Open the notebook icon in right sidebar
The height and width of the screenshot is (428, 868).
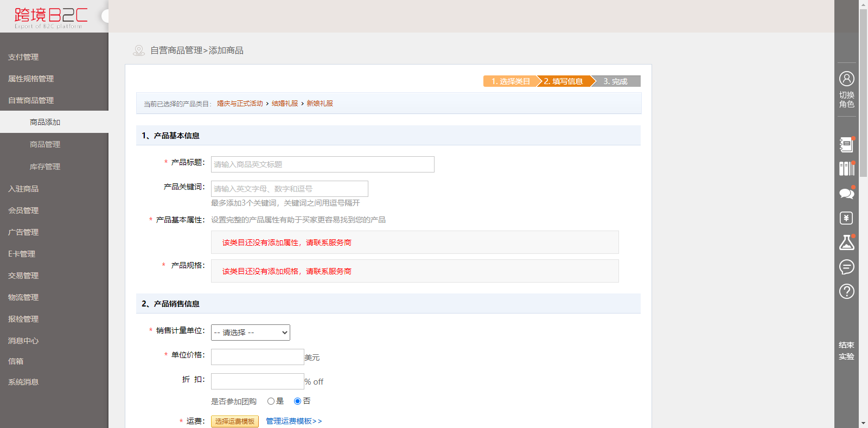tap(846, 144)
